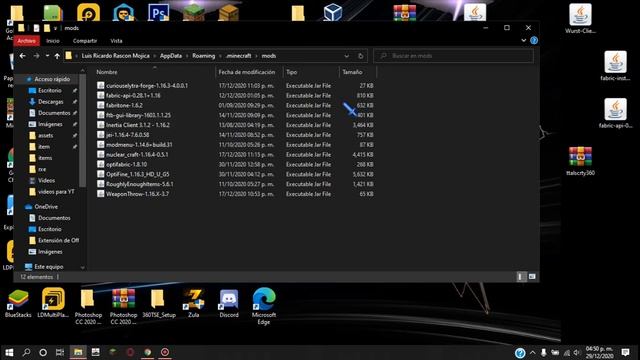The height and width of the screenshot is (360, 640).
Task: Open ttalscrty360 archive desktop icon
Action: click(580, 161)
